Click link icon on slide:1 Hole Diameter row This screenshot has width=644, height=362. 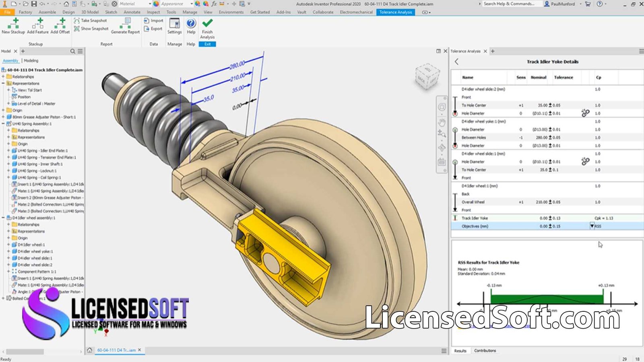pos(585,161)
